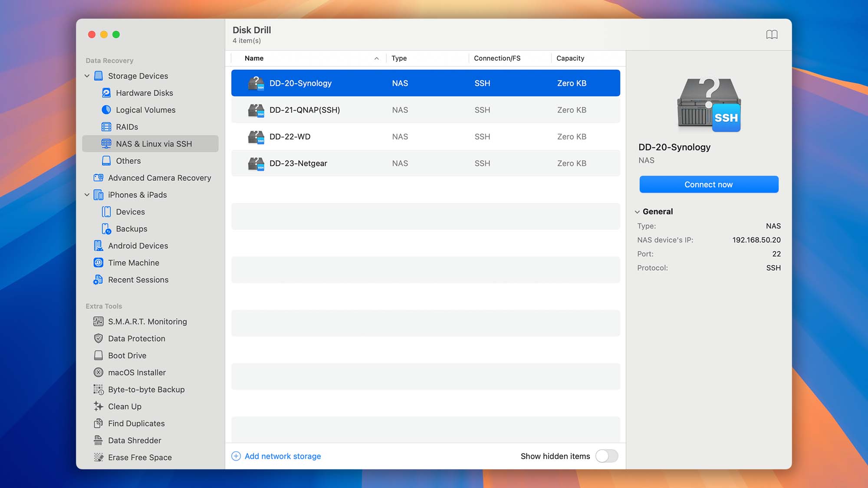
Task: Select the DD-23-Netgear row name
Action: 298,164
